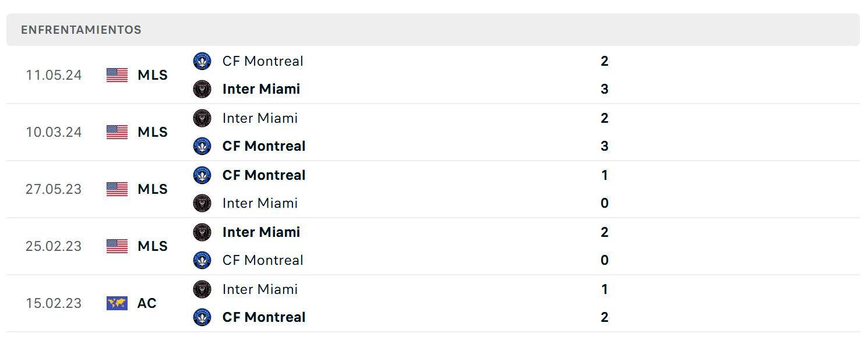Click USA flag icon beside 27.05.23 MLS

tap(117, 189)
